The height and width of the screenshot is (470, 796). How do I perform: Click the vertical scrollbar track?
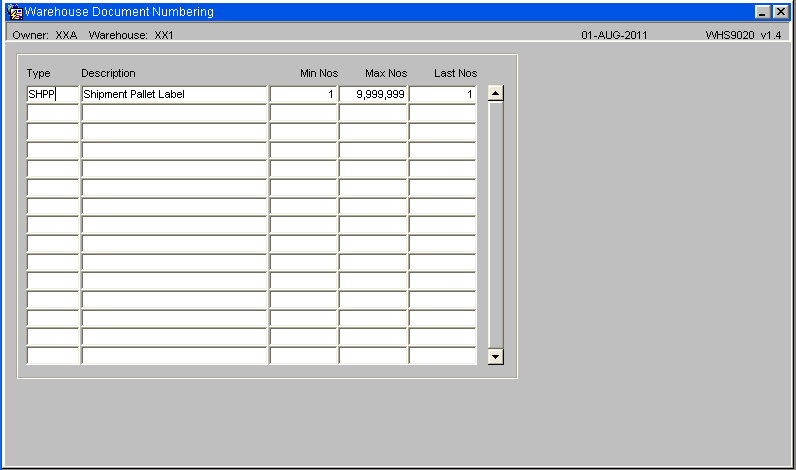(495, 225)
